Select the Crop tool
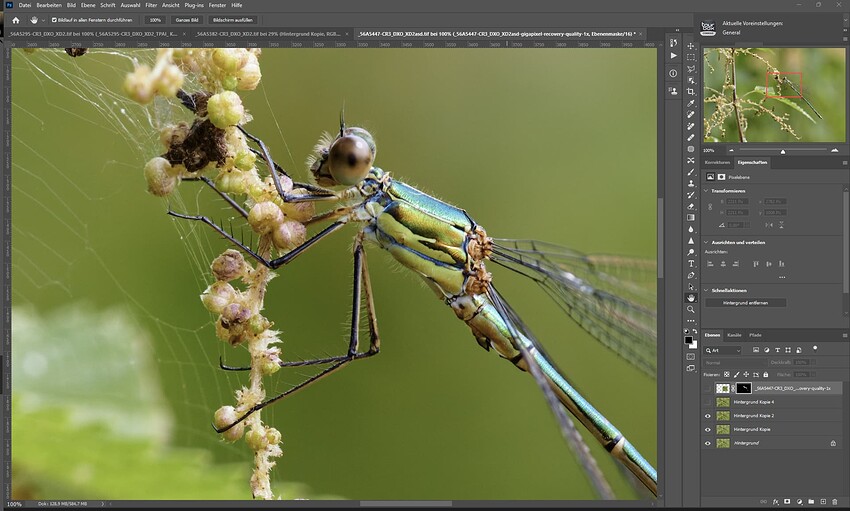This screenshot has width=850, height=511. [691, 92]
